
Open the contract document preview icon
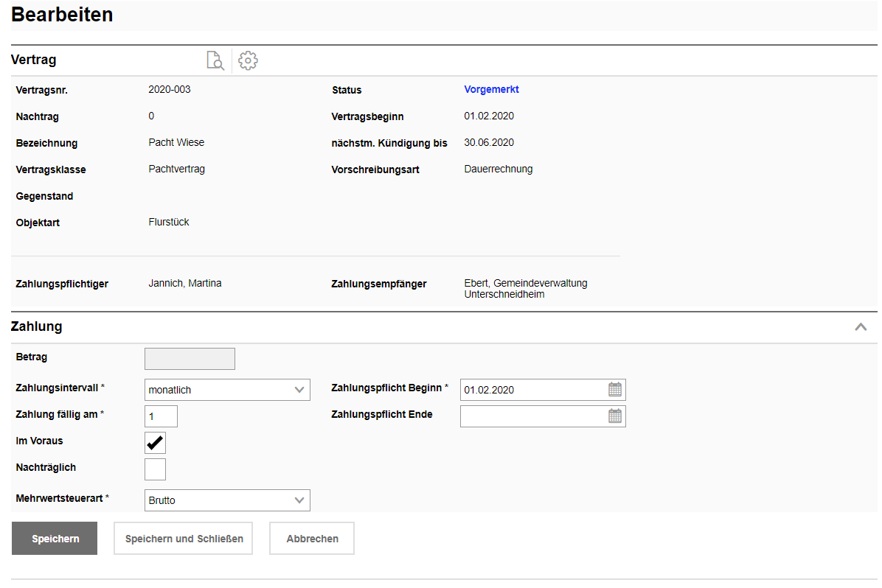tap(215, 60)
